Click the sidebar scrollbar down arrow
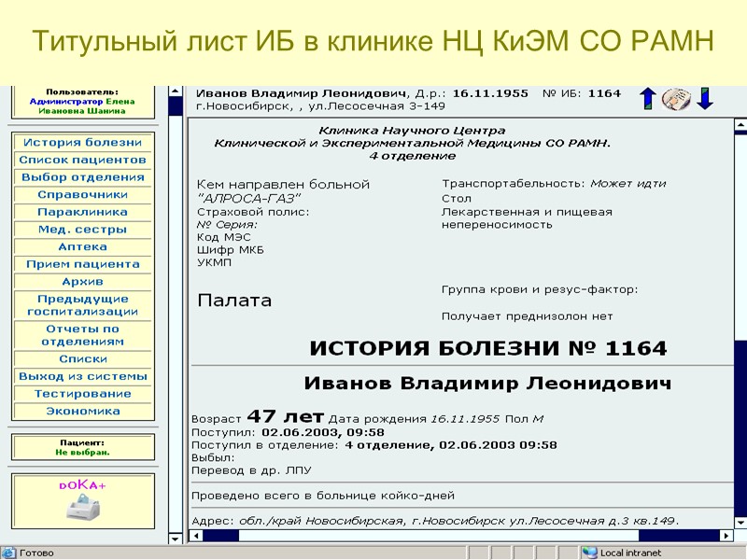 tap(176, 539)
